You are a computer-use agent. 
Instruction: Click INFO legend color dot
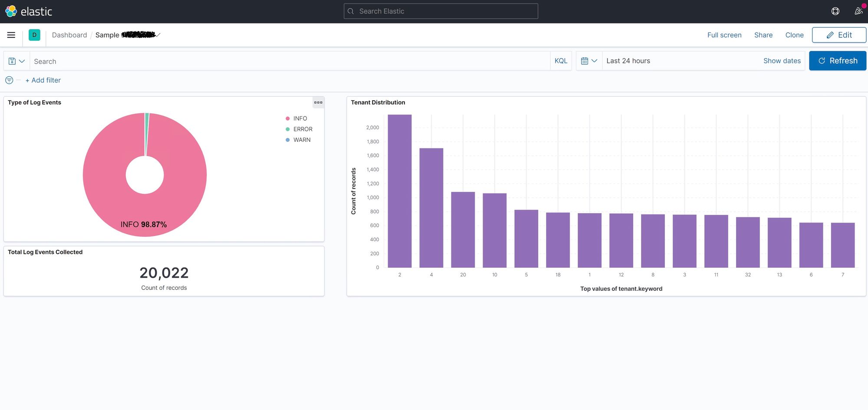click(x=287, y=118)
